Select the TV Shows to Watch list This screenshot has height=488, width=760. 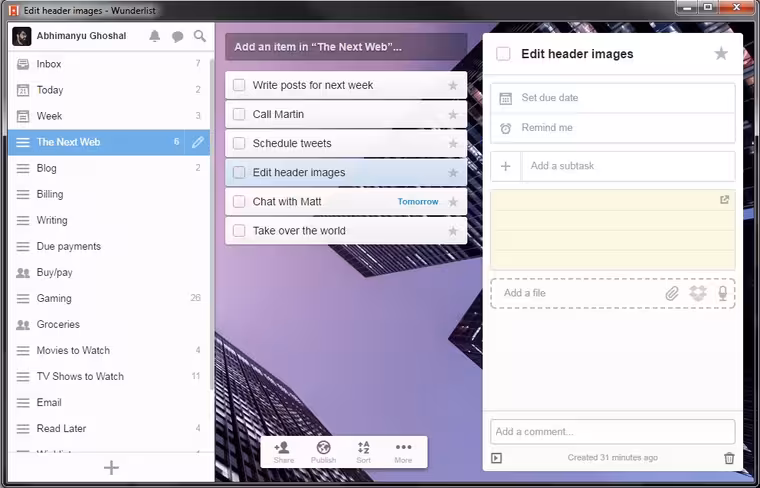click(x=109, y=377)
